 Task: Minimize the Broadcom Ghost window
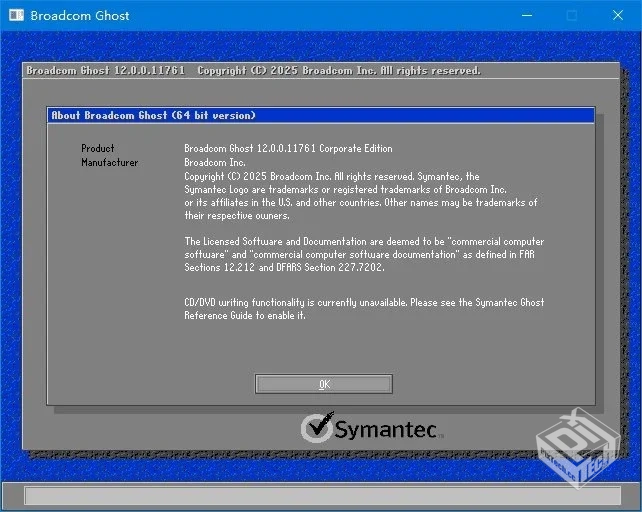pyautogui.click(x=527, y=16)
